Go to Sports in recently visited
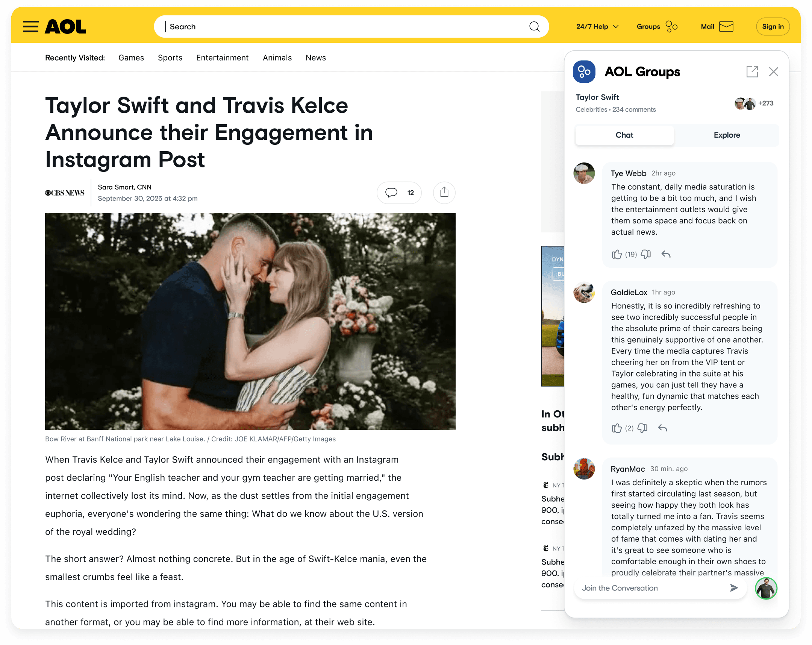Screen dimensions: 812x645 point(170,58)
